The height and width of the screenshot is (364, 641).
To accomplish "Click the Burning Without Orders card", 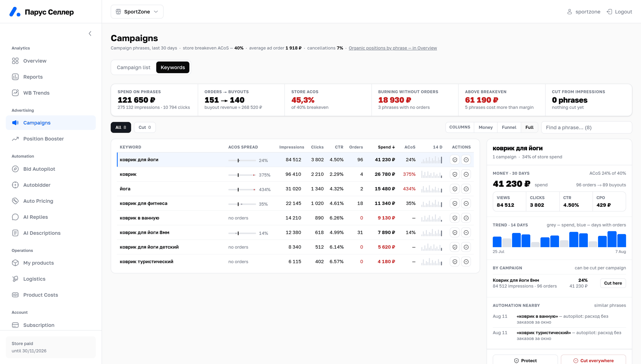I will 415,100.
